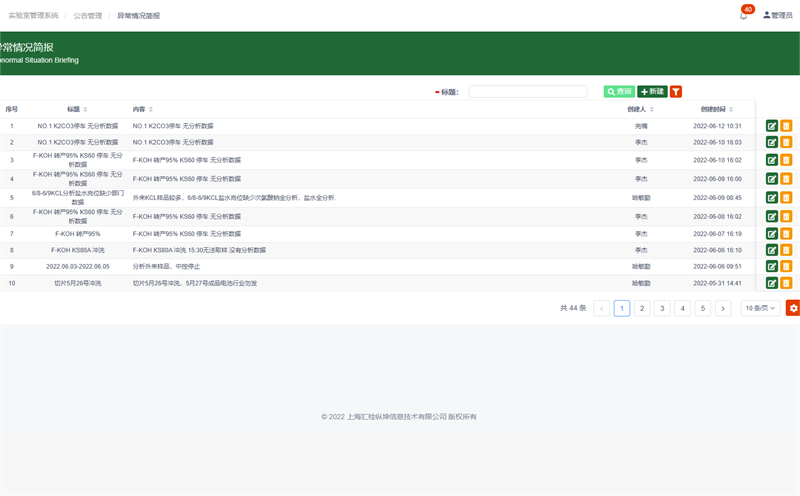Image resolution: width=800 pixels, height=496 pixels.
Task: Delete the row 8 entry
Action: 786,249
